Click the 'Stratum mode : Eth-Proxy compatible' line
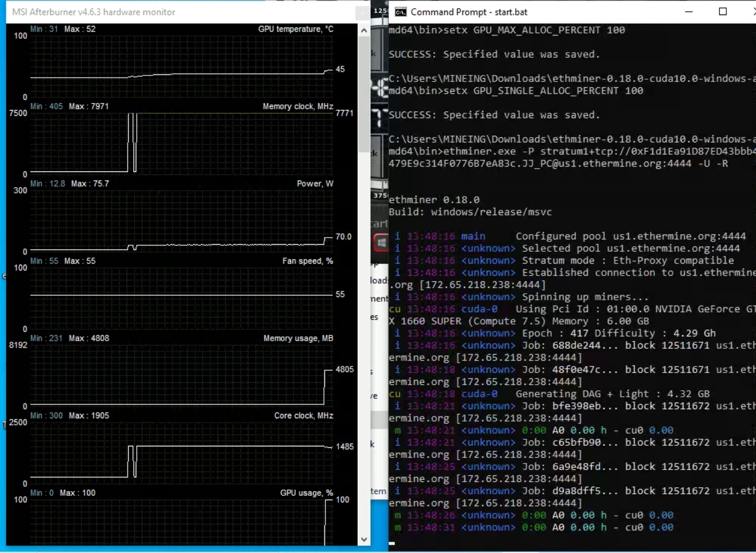This screenshot has height=553, width=756. [x=564, y=261]
